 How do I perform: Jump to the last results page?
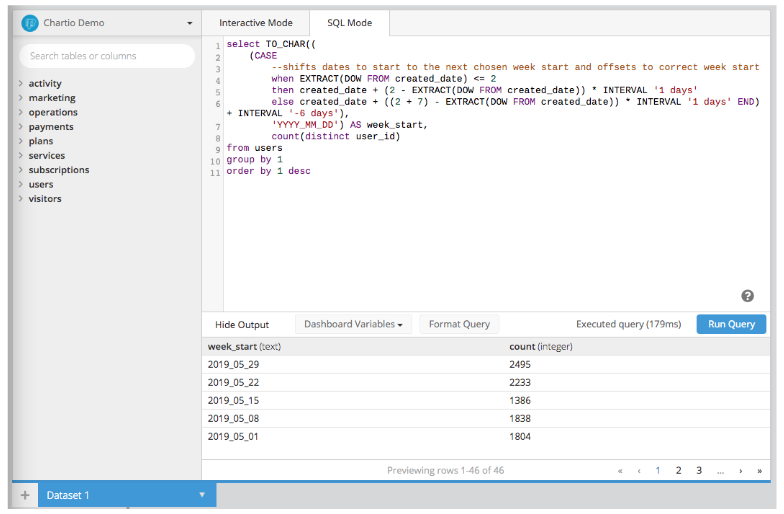click(760, 471)
